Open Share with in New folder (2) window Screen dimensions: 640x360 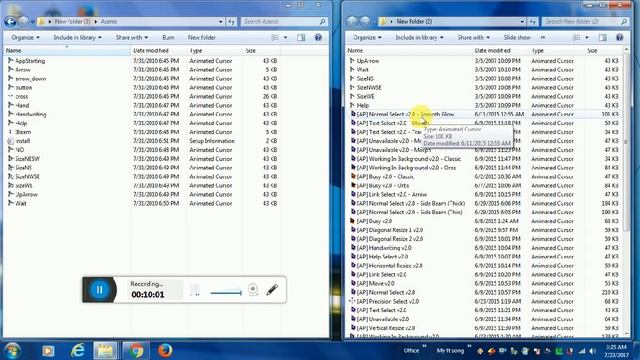tap(473, 38)
